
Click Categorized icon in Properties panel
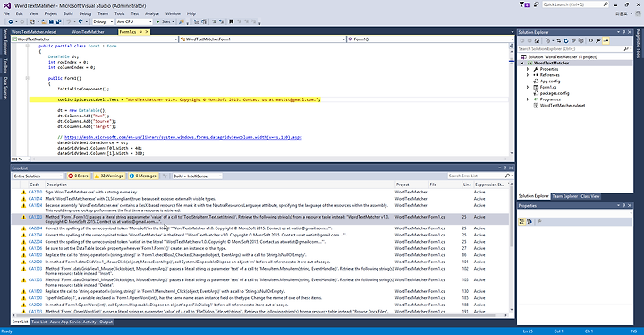[x=521, y=222]
